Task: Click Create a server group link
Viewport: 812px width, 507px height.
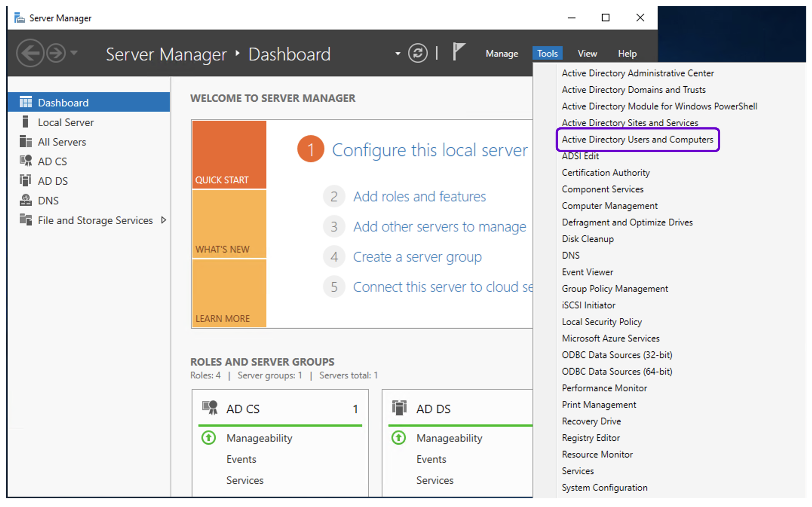Action: pos(417,257)
